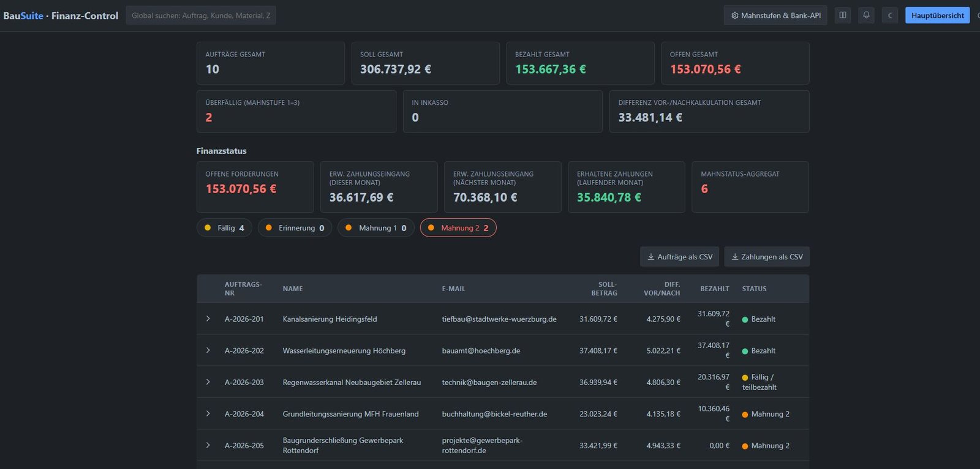Image resolution: width=980 pixels, height=469 pixels.
Task: Download Zahlungen als CSV
Action: pos(767,257)
